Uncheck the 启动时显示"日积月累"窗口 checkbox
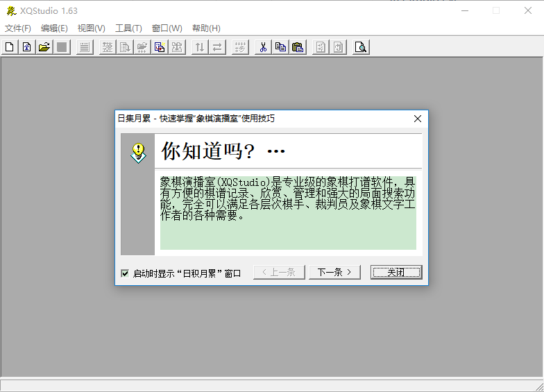 tap(125, 273)
